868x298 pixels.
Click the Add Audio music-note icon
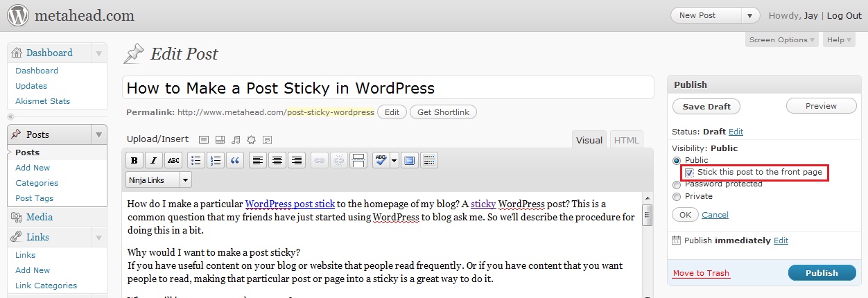(x=236, y=139)
